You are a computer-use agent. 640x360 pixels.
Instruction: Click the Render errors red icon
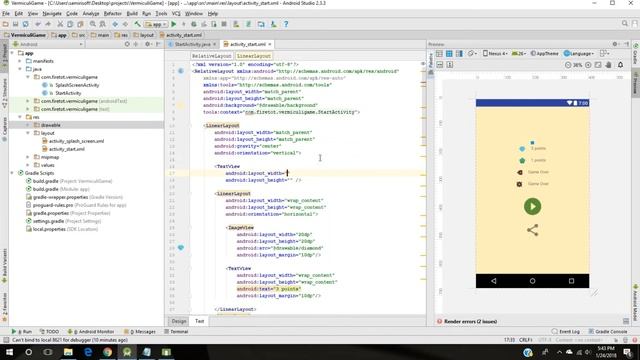tap(440, 321)
